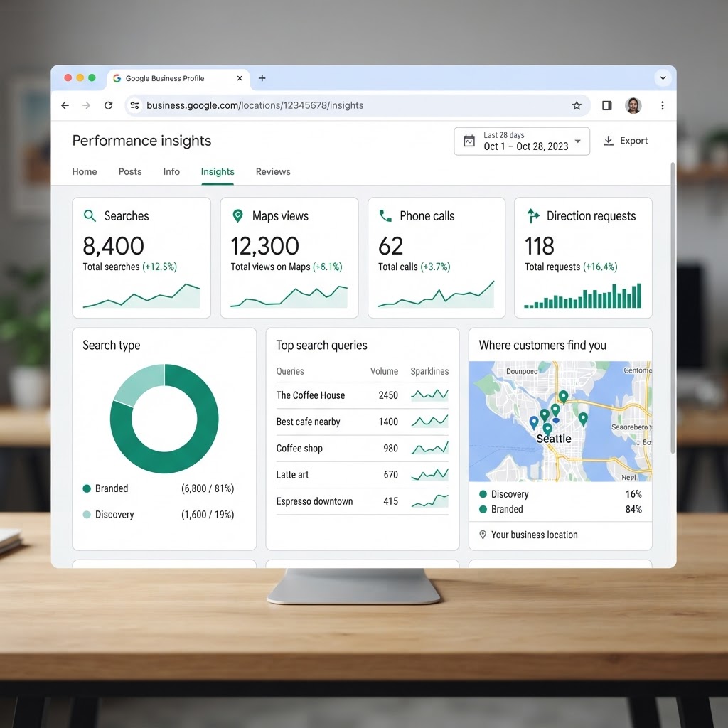The width and height of the screenshot is (728, 728).
Task: Click the address bar URL field
Action: pyautogui.click(x=358, y=105)
